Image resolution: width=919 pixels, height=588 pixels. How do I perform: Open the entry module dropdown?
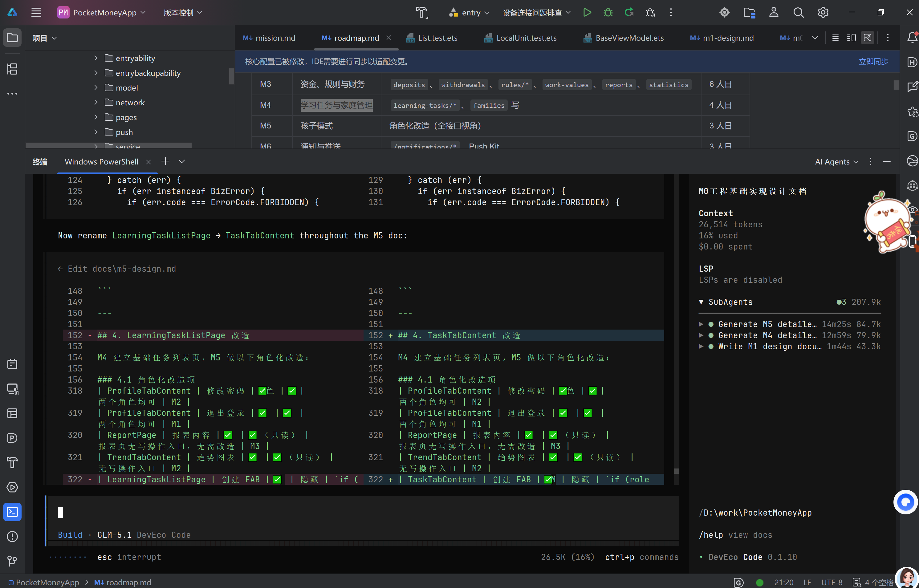tap(469, 13)
